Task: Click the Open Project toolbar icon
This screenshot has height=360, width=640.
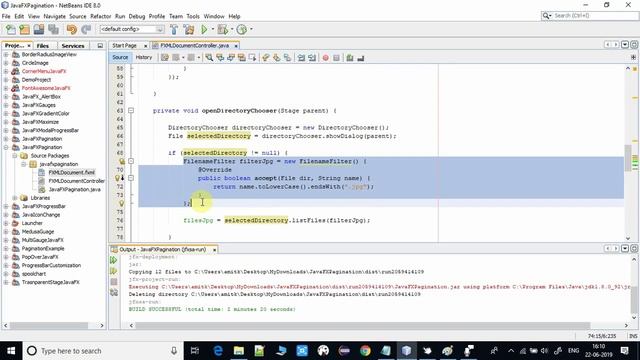Action: point(39,29)
